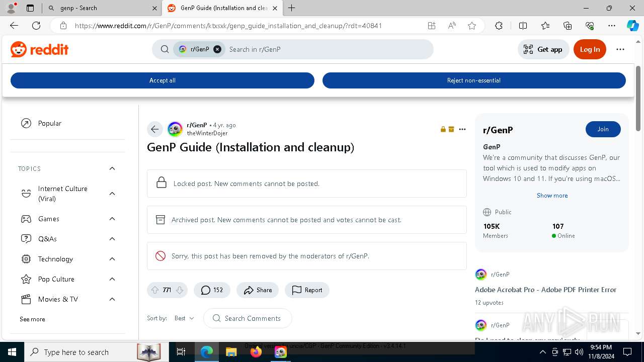Open the r/GenP link in post header
This screenshot has height=362, width=644.
(x=197, y=125)
